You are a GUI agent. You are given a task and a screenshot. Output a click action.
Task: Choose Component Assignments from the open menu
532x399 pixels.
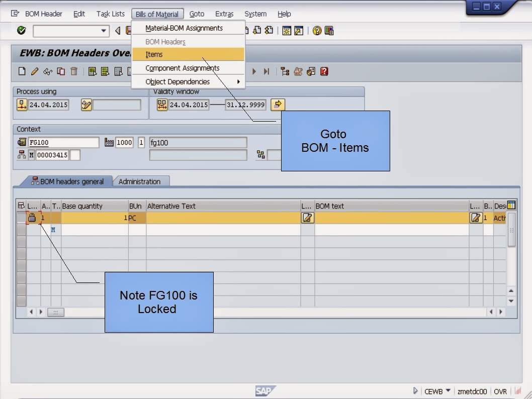pos(183,68)
